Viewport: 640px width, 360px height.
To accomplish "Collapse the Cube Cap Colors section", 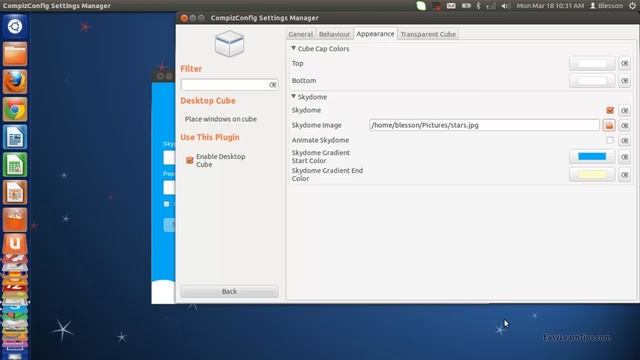I will (x=293, y=48).
